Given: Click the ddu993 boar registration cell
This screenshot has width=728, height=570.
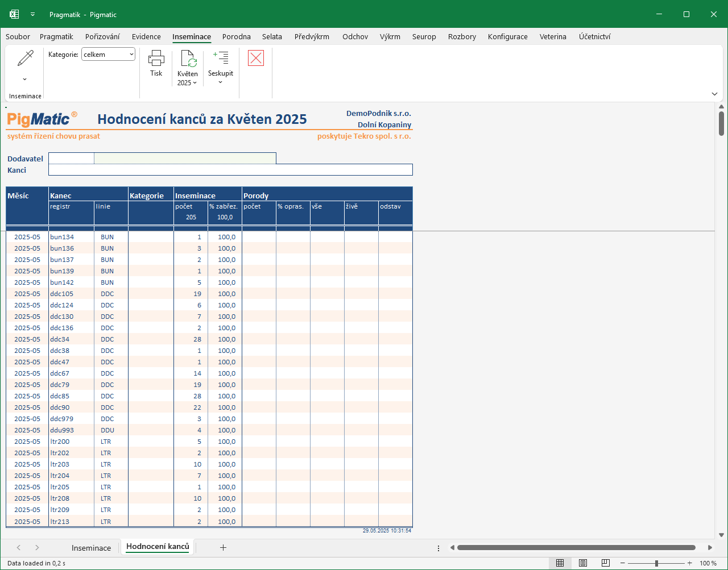Looking at the screenshot, I should [71, 430].
